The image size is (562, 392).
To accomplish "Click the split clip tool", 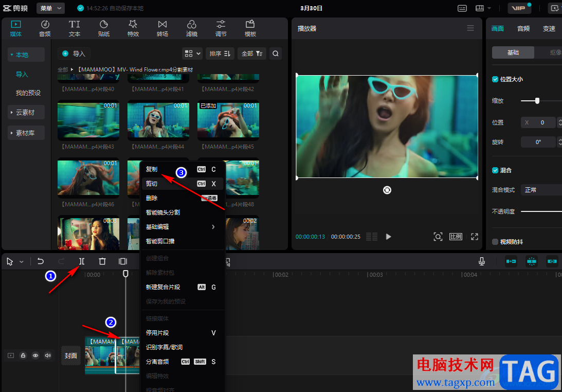I will (x=82, y=261).
